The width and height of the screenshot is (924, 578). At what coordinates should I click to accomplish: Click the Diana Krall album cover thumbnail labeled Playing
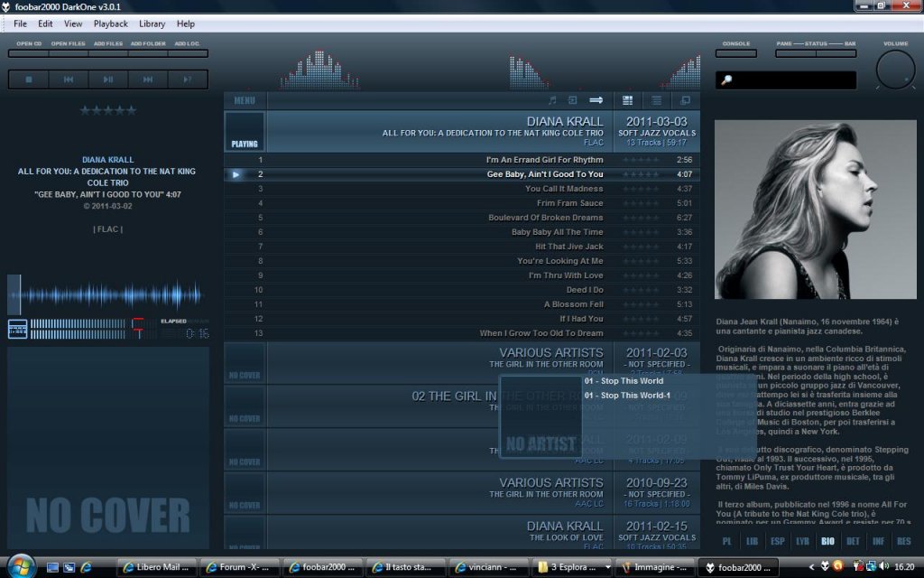pyautogui.click(x=245, y=131)
